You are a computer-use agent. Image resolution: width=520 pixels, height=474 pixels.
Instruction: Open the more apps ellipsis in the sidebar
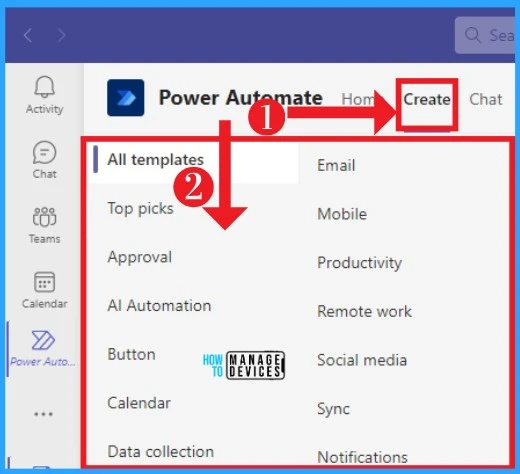[43, 414]
